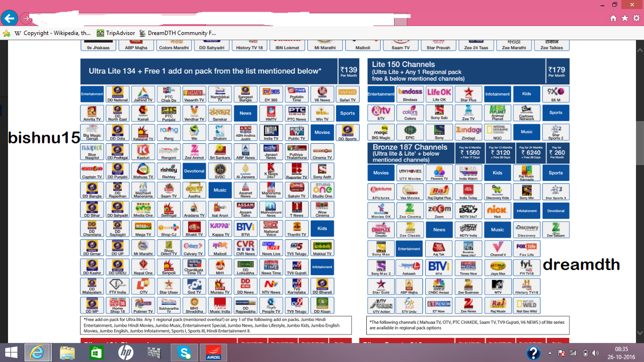Click the Channel V logo

(x=498, y=248)
